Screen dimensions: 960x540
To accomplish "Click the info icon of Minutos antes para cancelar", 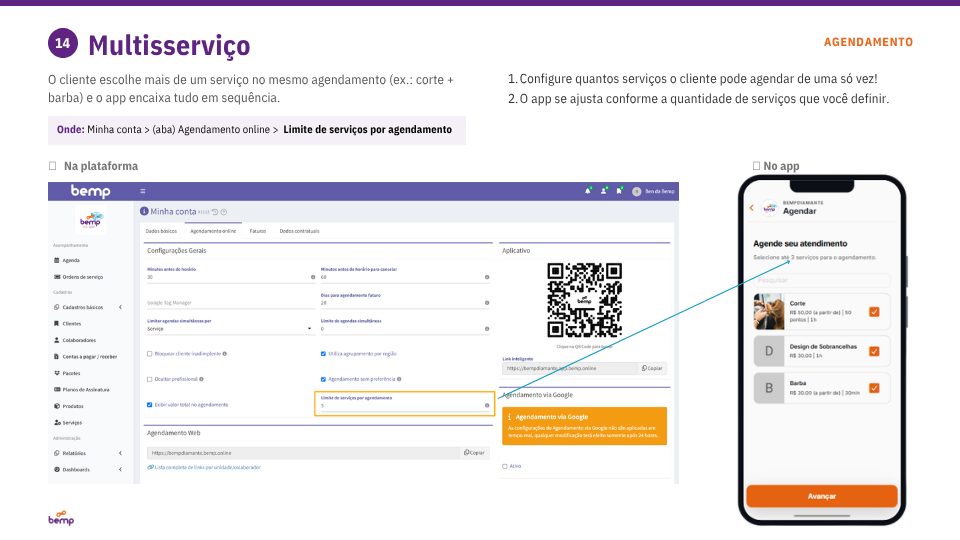I will click(487, 277).
